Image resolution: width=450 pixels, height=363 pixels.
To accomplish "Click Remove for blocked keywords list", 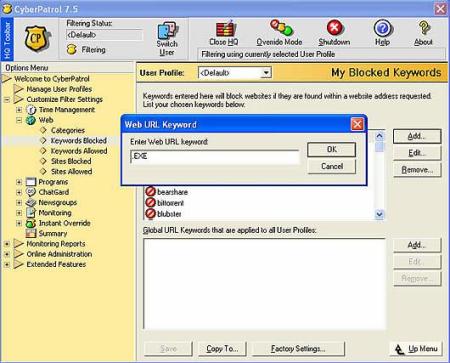I will coord(417,170).
